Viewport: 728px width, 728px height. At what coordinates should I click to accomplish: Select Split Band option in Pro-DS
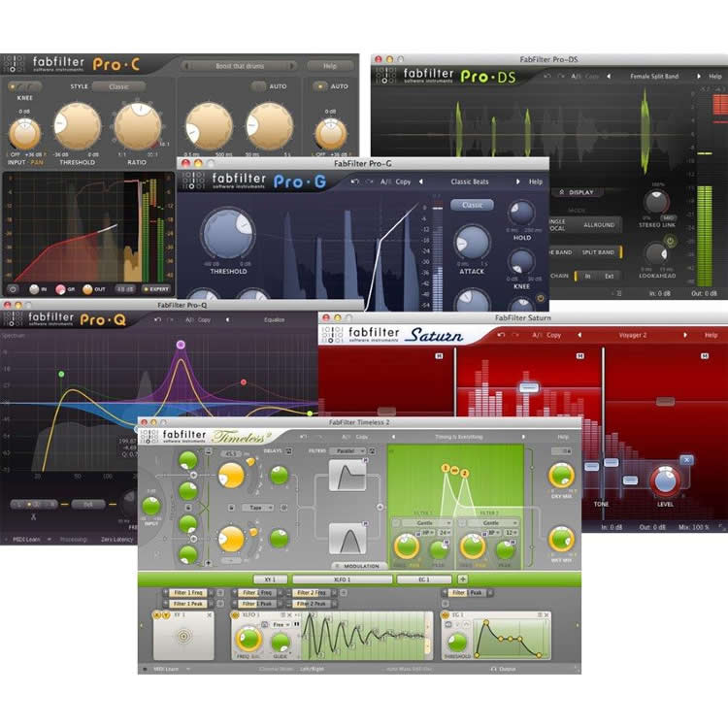tap(598, 252)
